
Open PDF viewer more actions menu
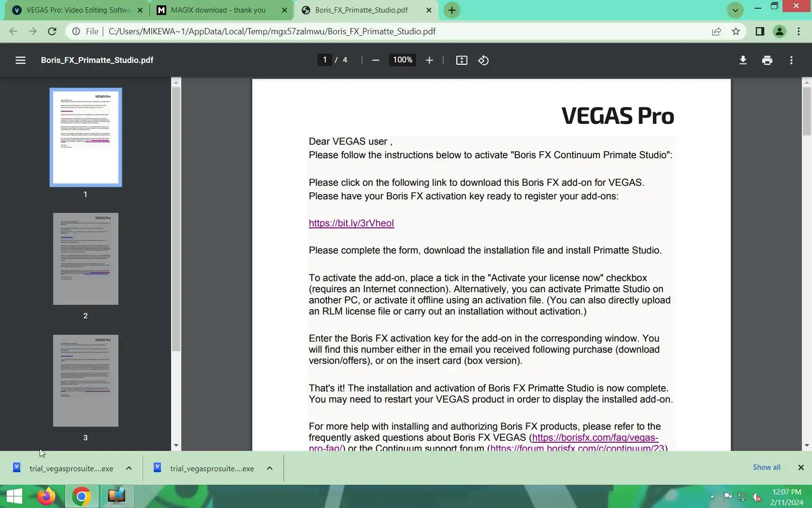(x=791, y=60)
